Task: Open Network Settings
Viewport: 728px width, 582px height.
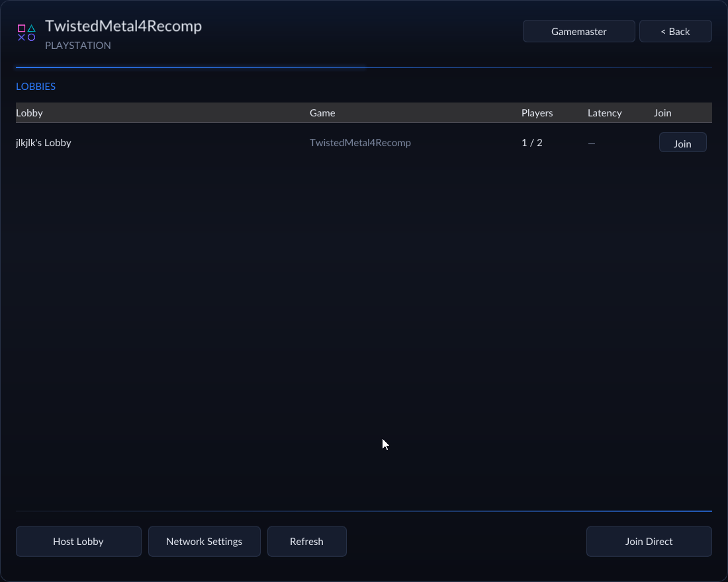Action: point(205,541)
